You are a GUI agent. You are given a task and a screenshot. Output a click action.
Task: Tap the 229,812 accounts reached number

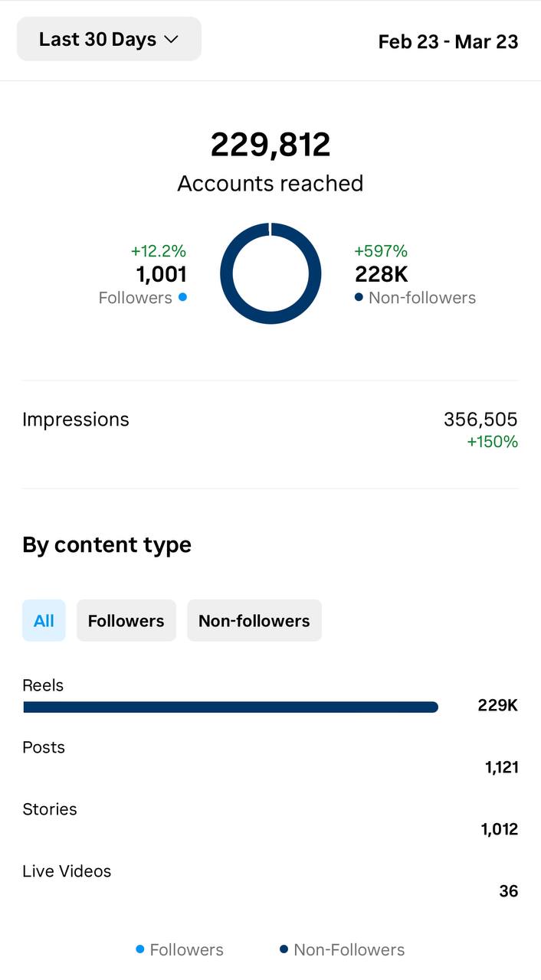[270, 145]
